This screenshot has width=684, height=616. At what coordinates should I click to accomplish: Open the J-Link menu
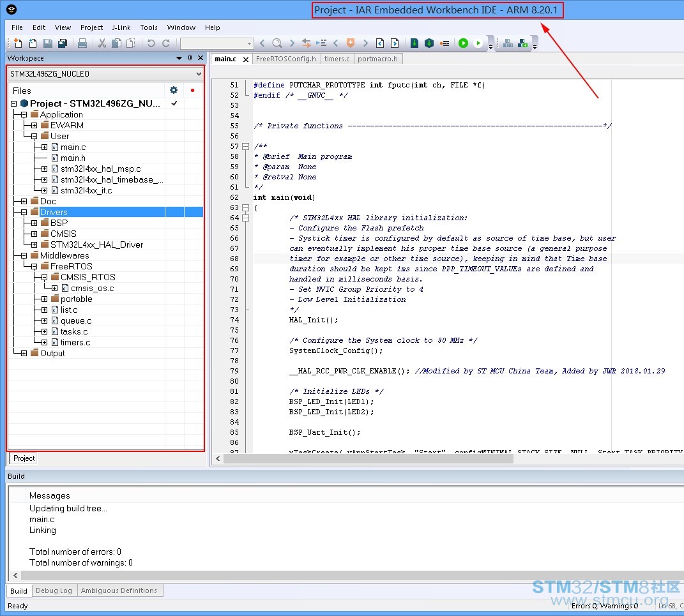tap(121, 27)
